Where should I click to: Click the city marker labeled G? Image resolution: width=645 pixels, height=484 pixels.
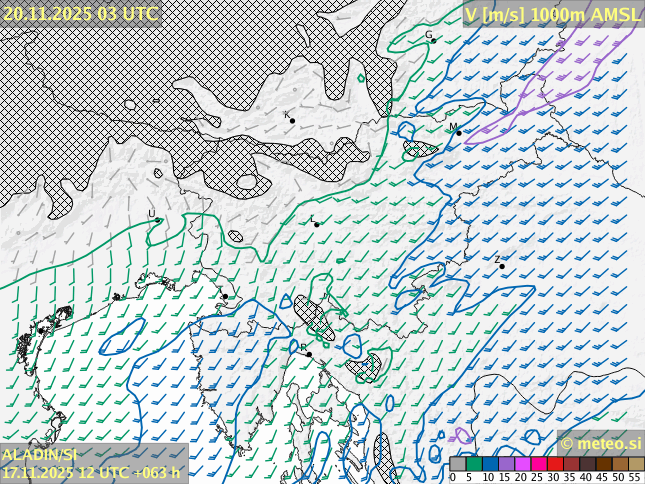433,41
